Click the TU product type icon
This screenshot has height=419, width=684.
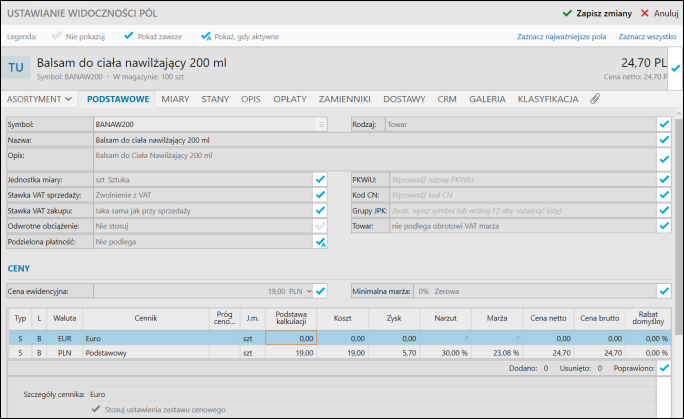pos(17,68)
